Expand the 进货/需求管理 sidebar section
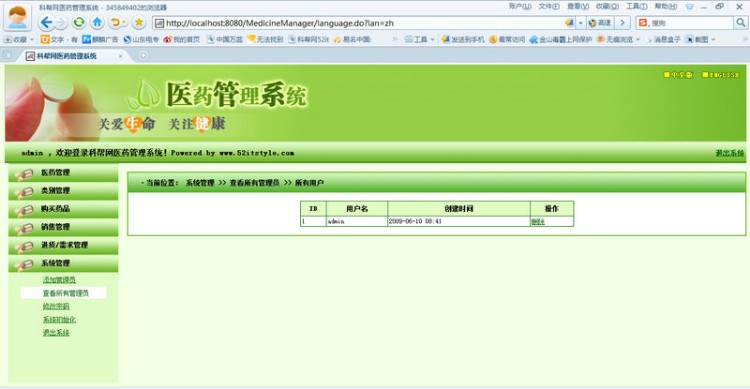Viewport: 750px width, 389px height. pos(63,245)
